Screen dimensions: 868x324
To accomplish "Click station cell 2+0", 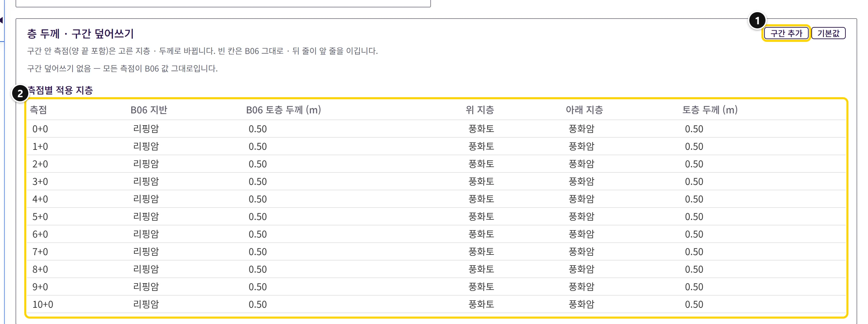I will tap(40, 164).
